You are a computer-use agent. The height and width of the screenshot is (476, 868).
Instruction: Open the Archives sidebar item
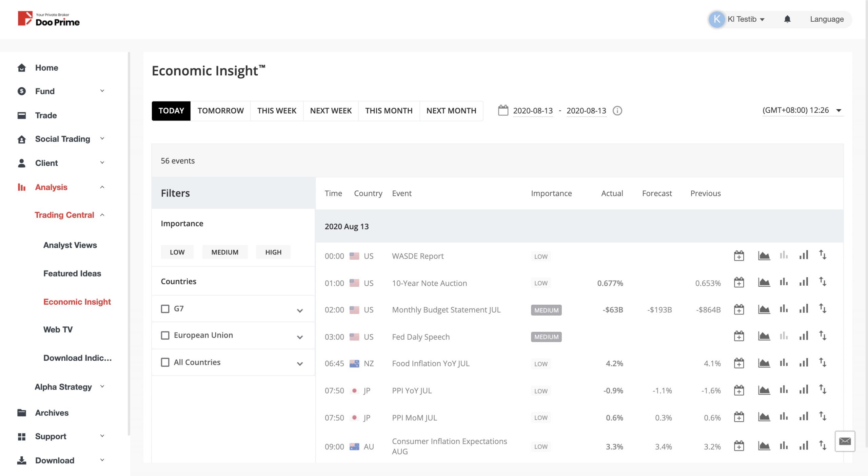coord(52,413)
